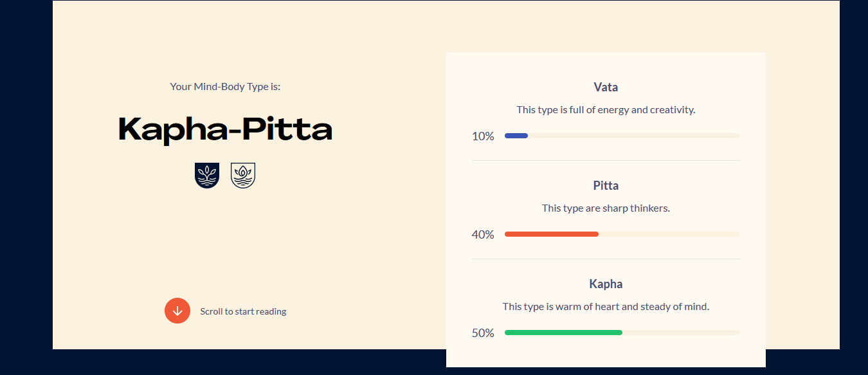868x375 pixels.
Task: Click the orange down-arrow scroll button
Action: (x=177, y=311)
